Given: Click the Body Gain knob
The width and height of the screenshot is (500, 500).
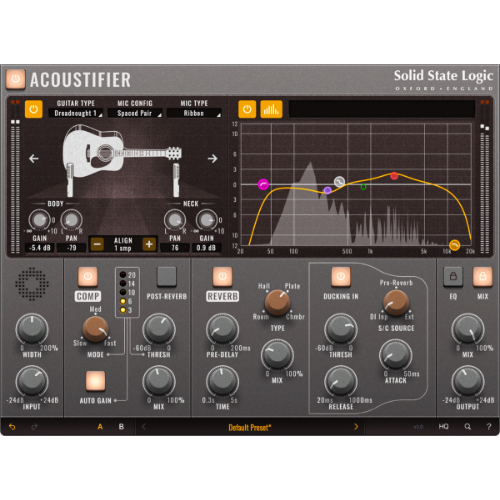Looking at the screenshot, I should [39, 220].
